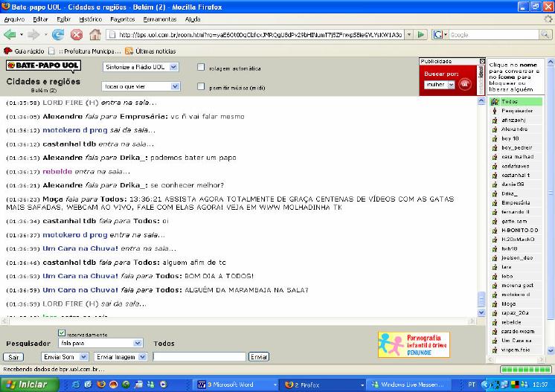This screenshot has height=392, width=555.
Task: Click the block icon beside Drika_
Action: (x=495, y=194)
